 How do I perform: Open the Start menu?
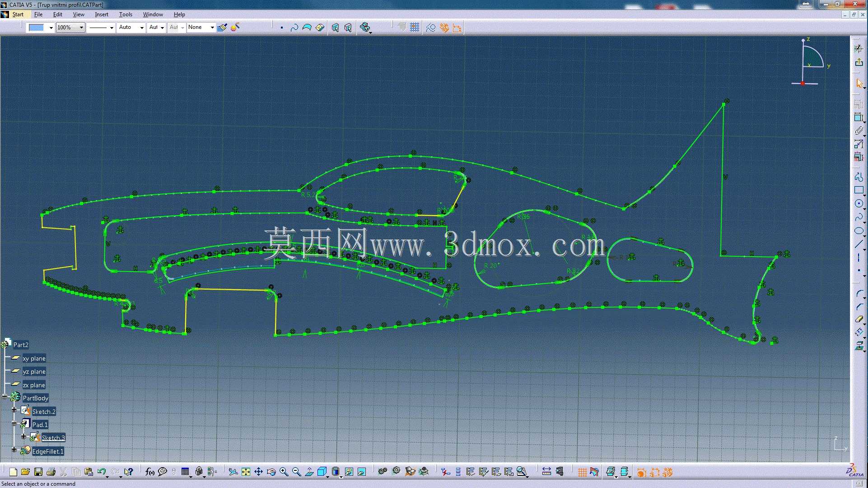click(x=18, y=14)
